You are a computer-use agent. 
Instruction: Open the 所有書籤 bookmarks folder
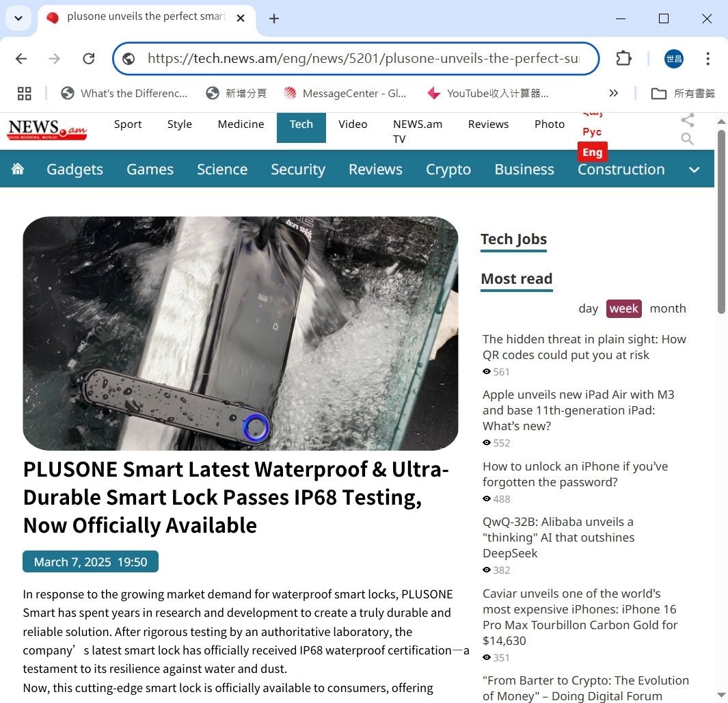point(682,93)
